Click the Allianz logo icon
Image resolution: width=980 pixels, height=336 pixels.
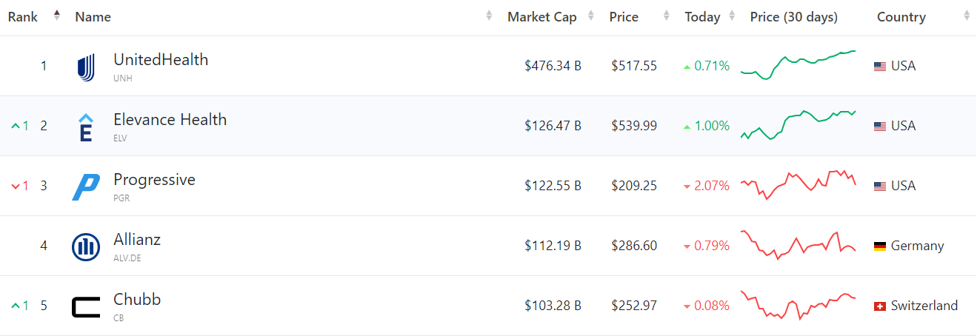click(86, 247)
